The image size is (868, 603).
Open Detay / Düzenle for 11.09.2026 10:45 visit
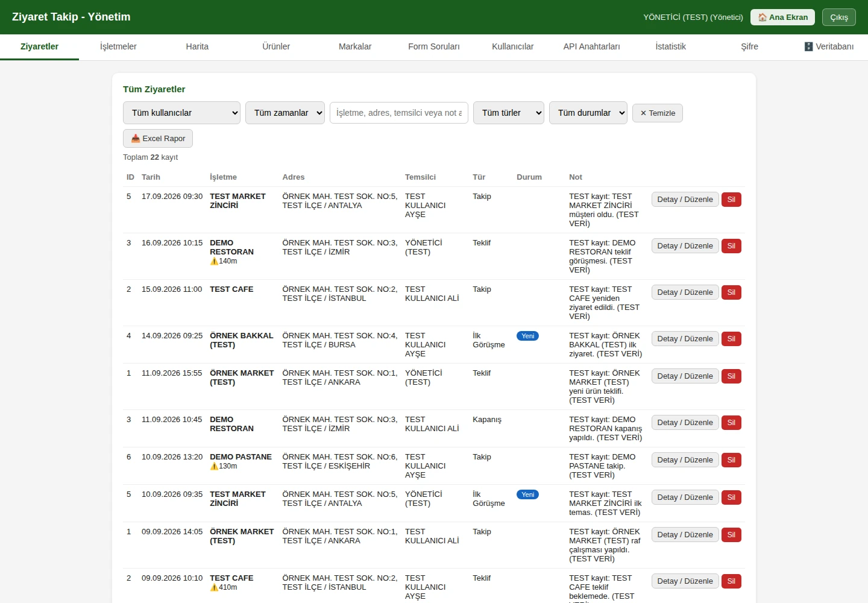coord(685,423)
